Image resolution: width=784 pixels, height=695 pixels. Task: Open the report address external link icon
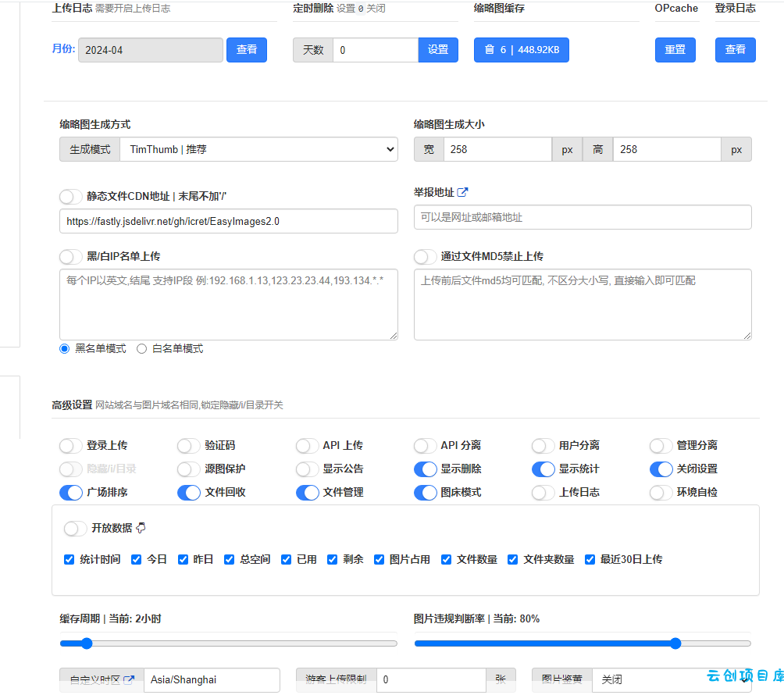[x=462, y=192]
